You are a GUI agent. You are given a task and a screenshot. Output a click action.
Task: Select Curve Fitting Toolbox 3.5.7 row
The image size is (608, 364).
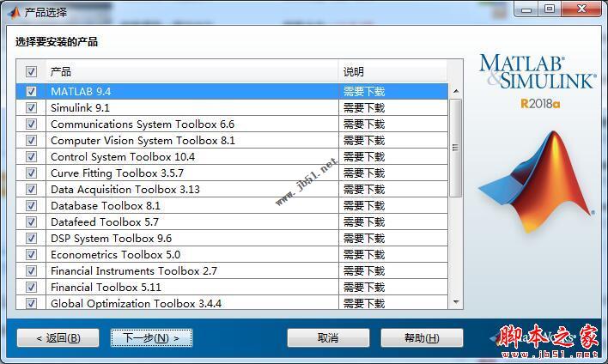pos(232,173)
